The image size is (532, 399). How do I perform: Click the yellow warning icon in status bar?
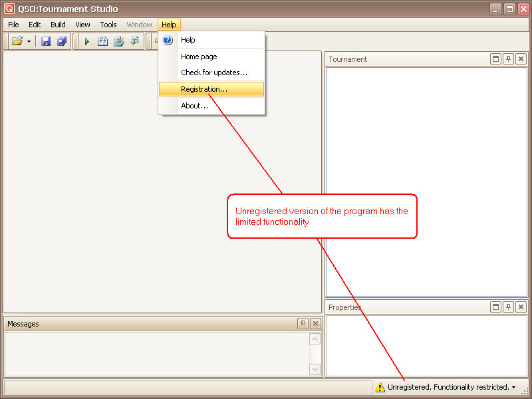(380, 387)
